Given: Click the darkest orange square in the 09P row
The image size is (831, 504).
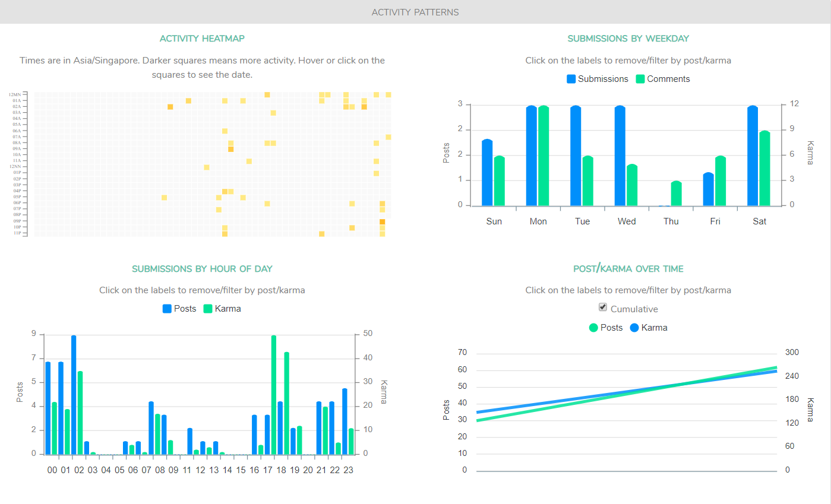Looking at the screenshot, I should tap(383, 222).
